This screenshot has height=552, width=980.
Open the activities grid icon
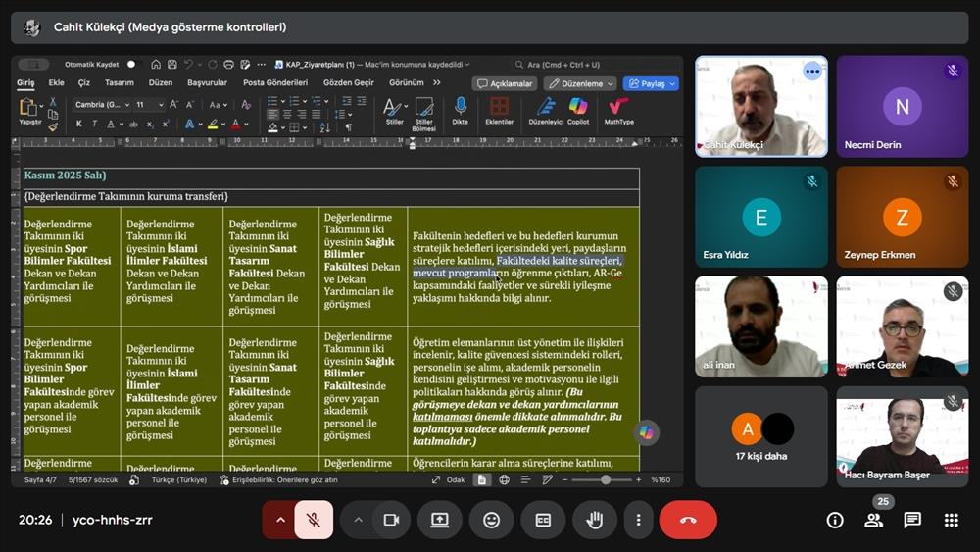pos(951,520)
